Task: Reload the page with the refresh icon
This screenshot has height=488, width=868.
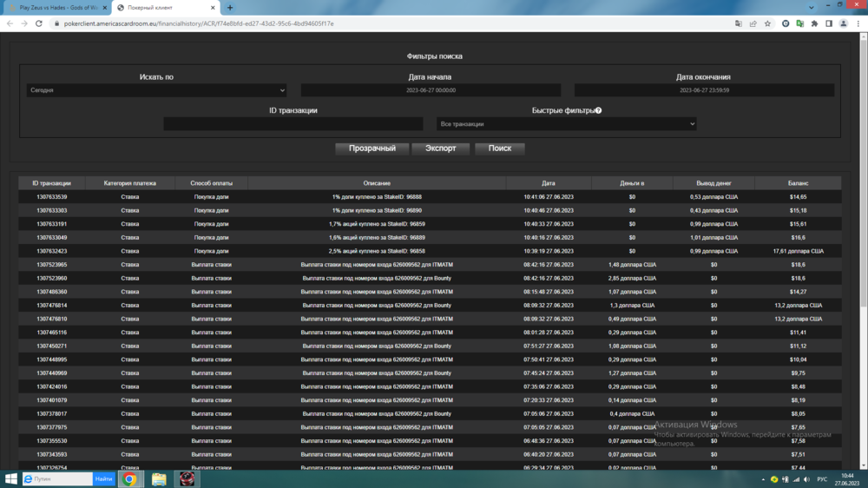Action: coord(39,23)
